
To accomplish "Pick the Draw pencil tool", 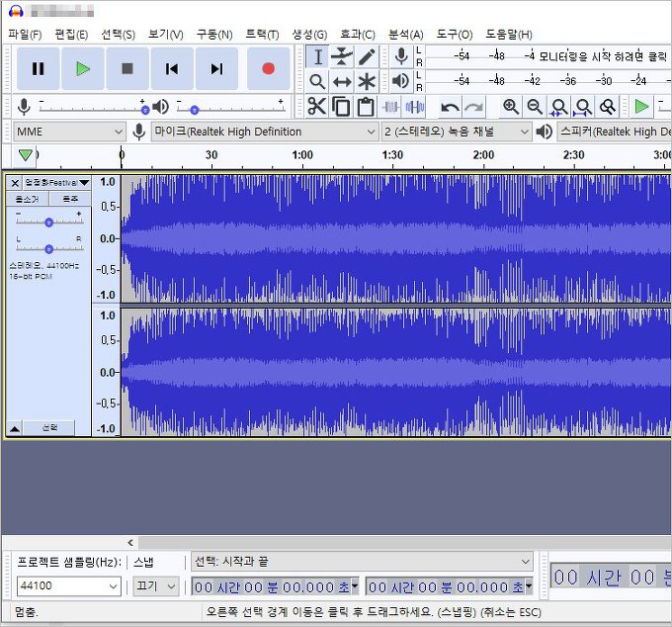I will (367, 56).
